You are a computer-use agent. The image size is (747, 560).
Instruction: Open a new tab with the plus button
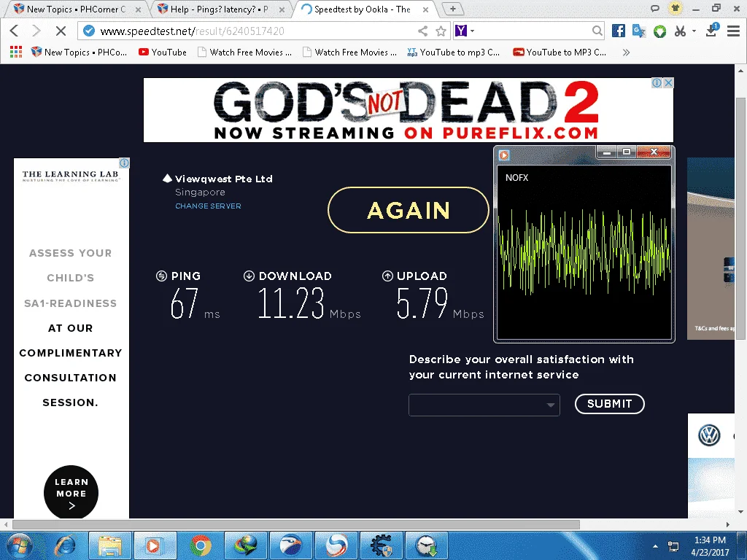452,9
